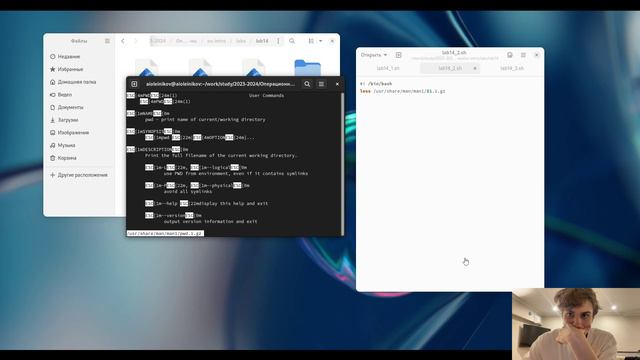The image size is (640, 360).
Task: Click the star icon beside Избранные
Action: tap(53, 69)
